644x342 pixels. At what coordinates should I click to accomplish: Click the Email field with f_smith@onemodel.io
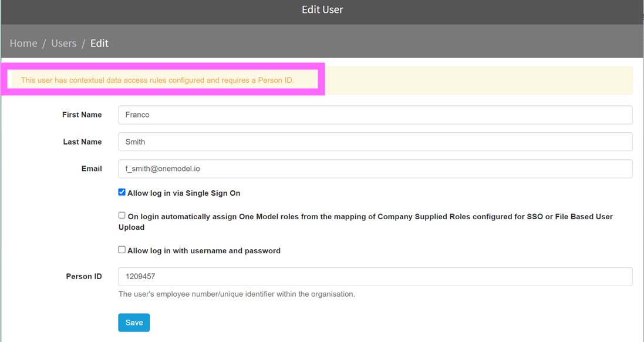[x=375, y=169]
